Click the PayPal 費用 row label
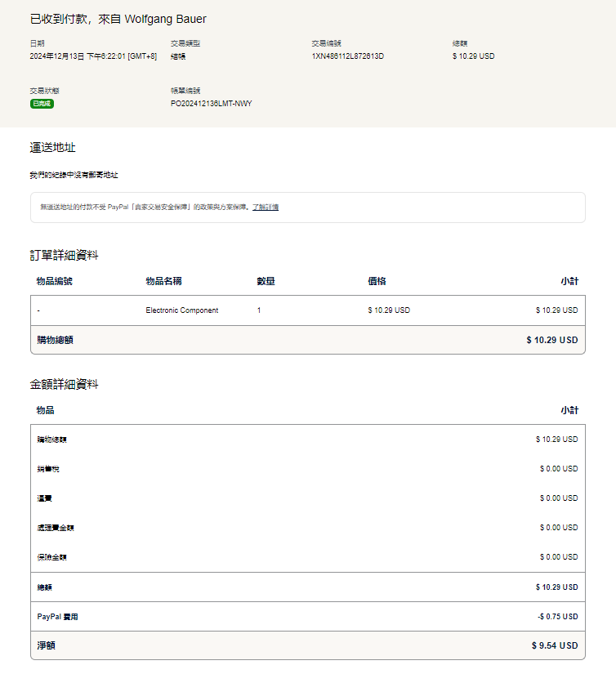The height and width of the screenshot is (674, 616). click(x=57, y=617)
